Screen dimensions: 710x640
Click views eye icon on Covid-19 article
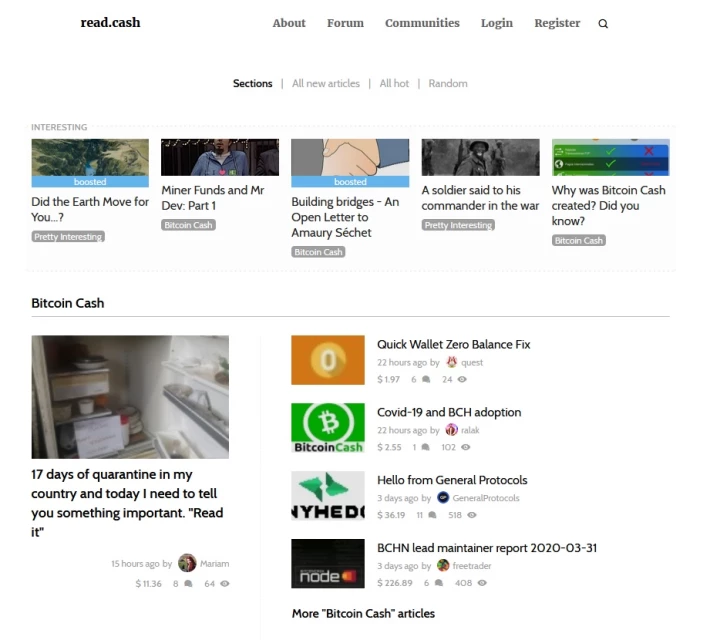click(x=465, y=448)
